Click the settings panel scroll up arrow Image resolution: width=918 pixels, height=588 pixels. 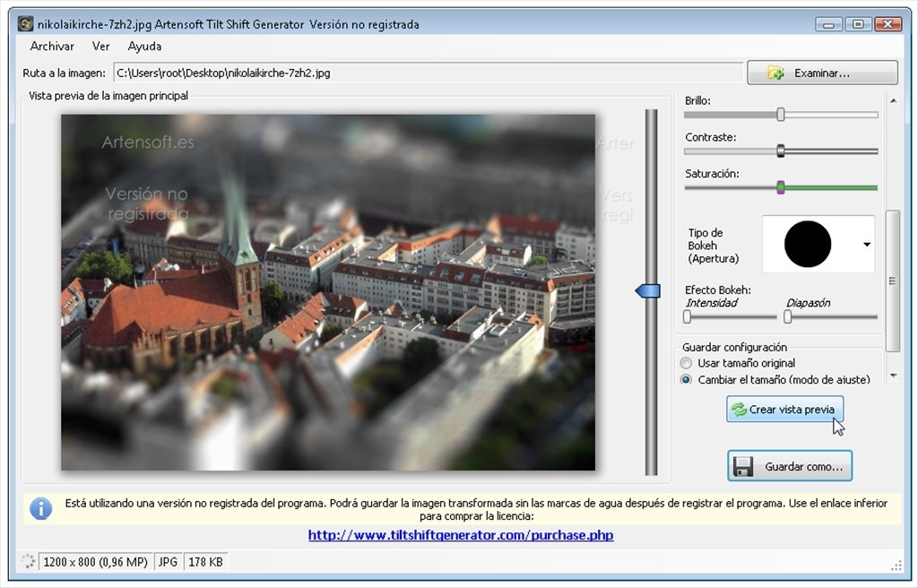pos(894,100)
